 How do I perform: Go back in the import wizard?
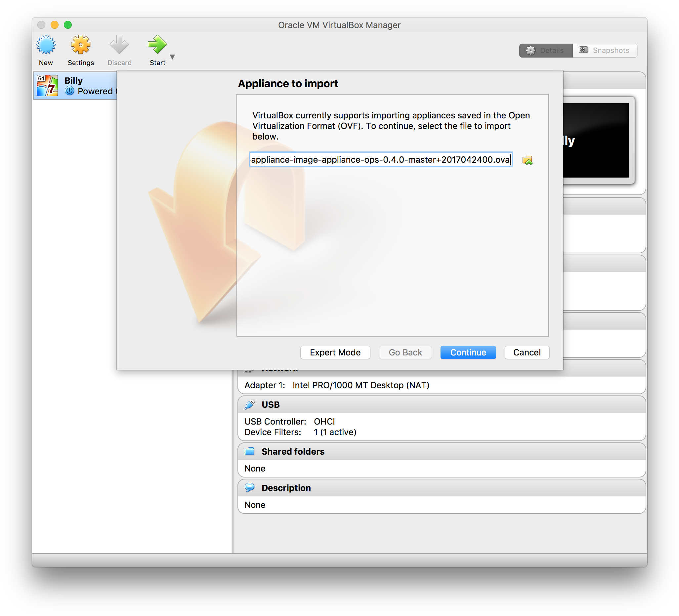coord(405,352)
